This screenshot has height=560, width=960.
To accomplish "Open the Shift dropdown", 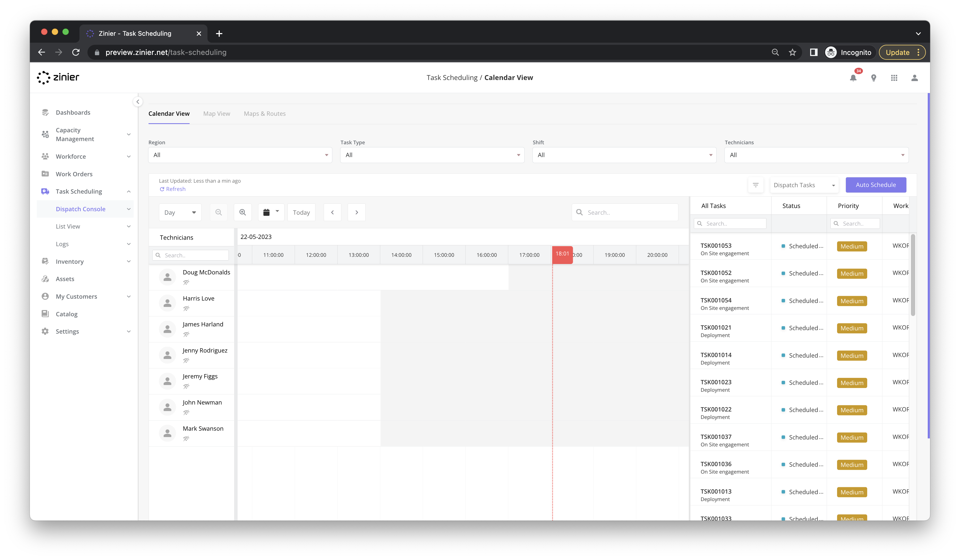I will point(624,155).
